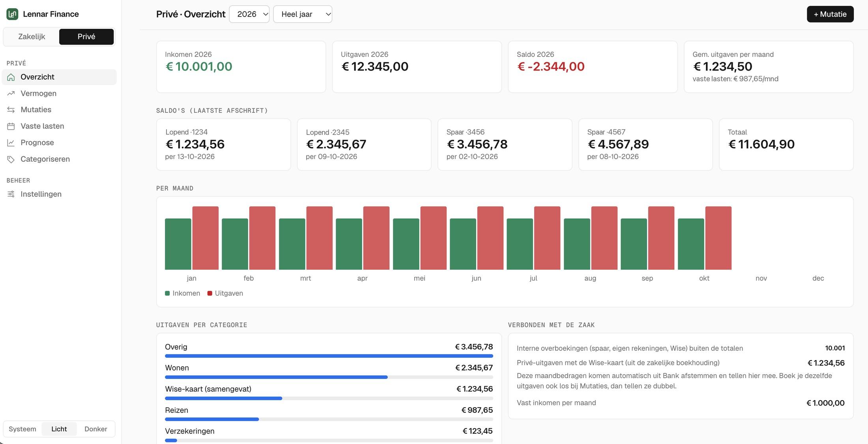Click the Prognose chart icon
868x444 pixels.
coord(11,143)
